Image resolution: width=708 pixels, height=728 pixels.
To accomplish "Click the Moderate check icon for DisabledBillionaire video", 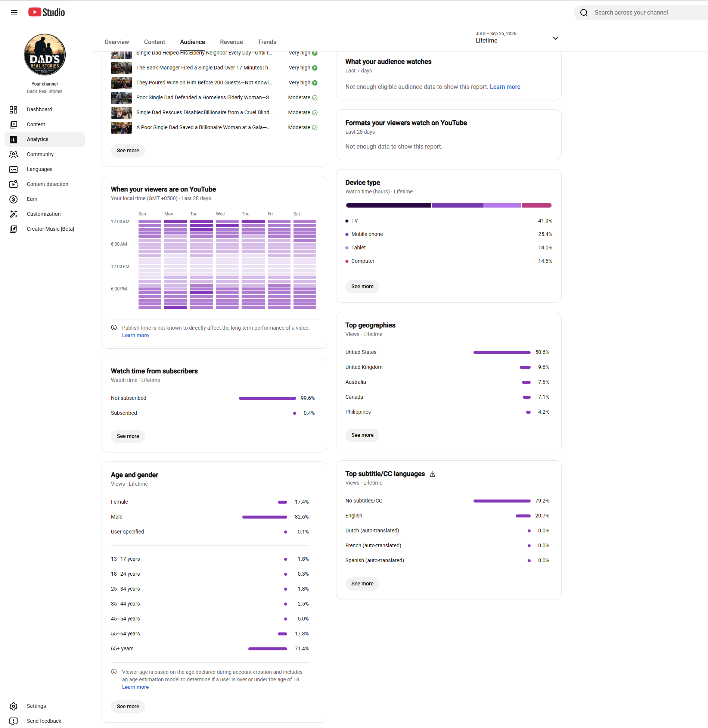I will pos(315,113).
